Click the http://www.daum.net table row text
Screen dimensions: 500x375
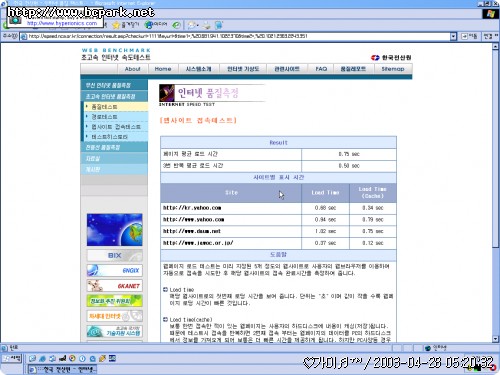coord(192,231)
